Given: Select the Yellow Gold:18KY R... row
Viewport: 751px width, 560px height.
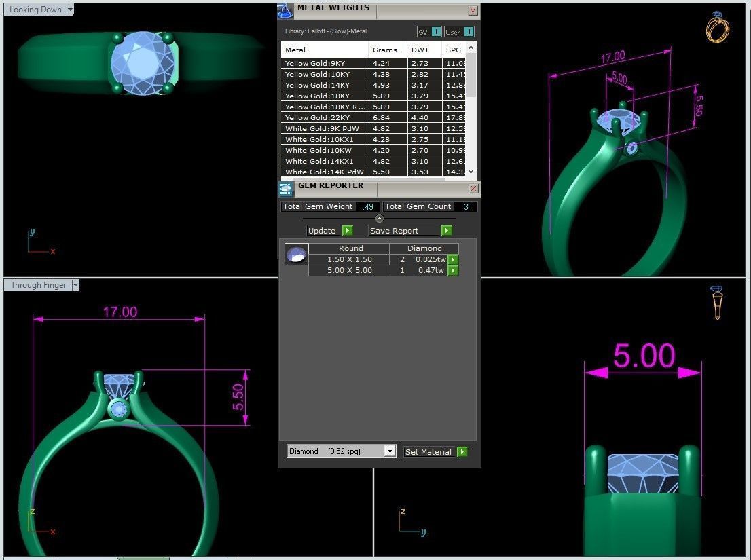Looking at the screenshot, I should pos(373,107).
